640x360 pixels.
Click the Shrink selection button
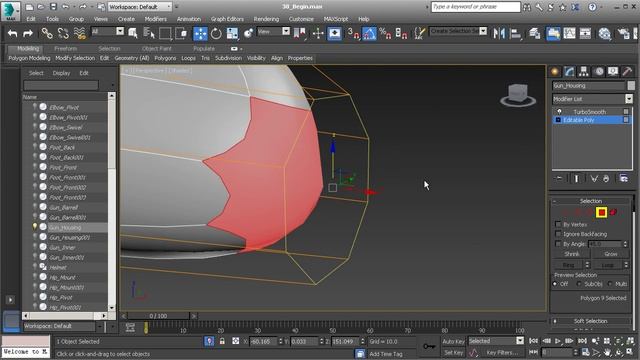[x=572, y=254]
